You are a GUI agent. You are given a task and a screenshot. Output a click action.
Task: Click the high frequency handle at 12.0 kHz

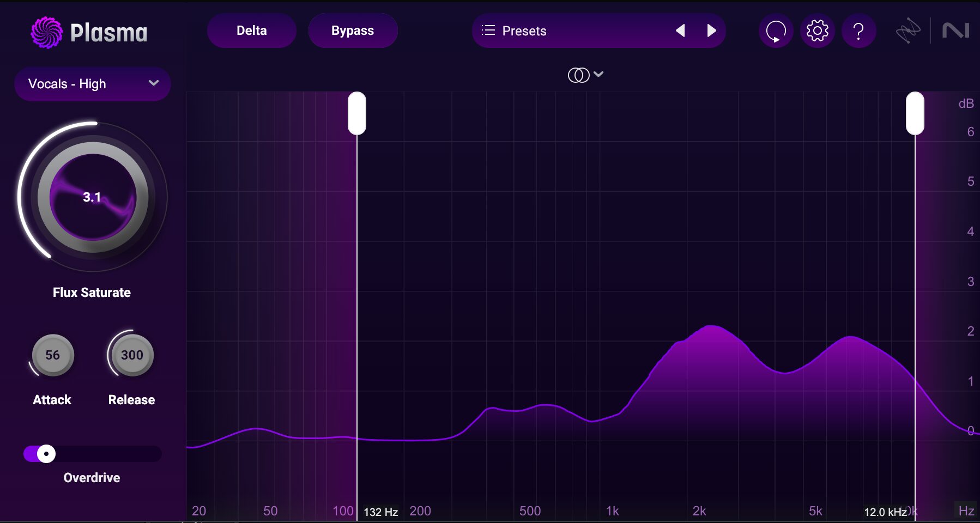tap(915, 113)
